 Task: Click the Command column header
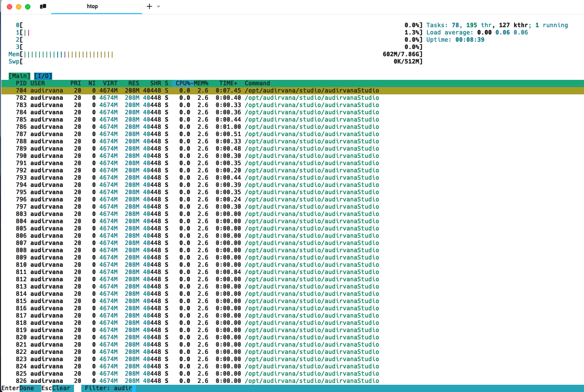pyautogui.click(x=257, y=83)
